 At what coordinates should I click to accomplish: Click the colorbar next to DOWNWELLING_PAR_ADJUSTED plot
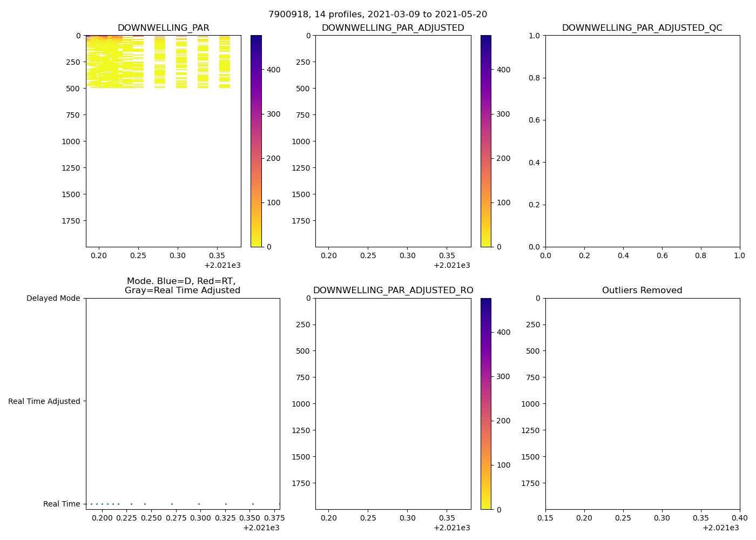(486, 141)
